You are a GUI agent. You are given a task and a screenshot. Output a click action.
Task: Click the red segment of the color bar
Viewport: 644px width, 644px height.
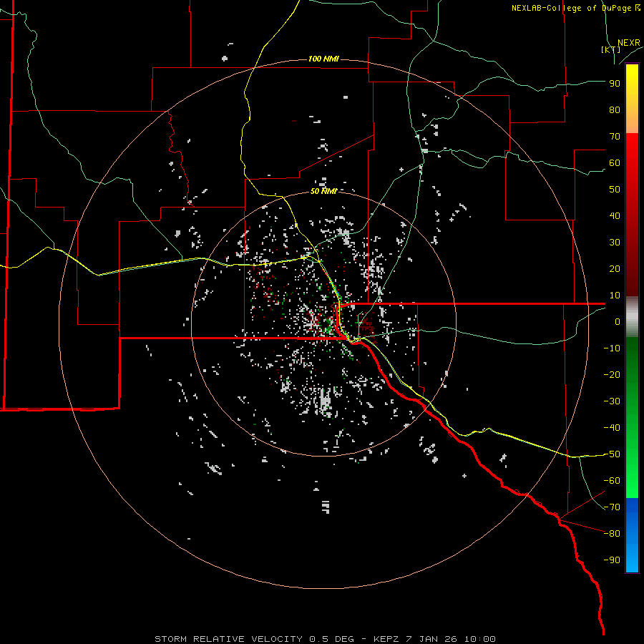[x=632, y=215]
